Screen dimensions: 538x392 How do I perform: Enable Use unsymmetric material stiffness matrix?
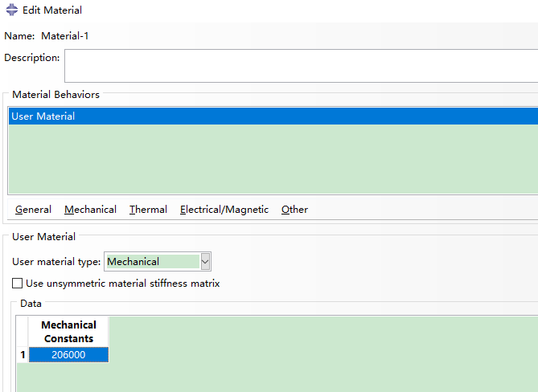(x=17, y=284)
